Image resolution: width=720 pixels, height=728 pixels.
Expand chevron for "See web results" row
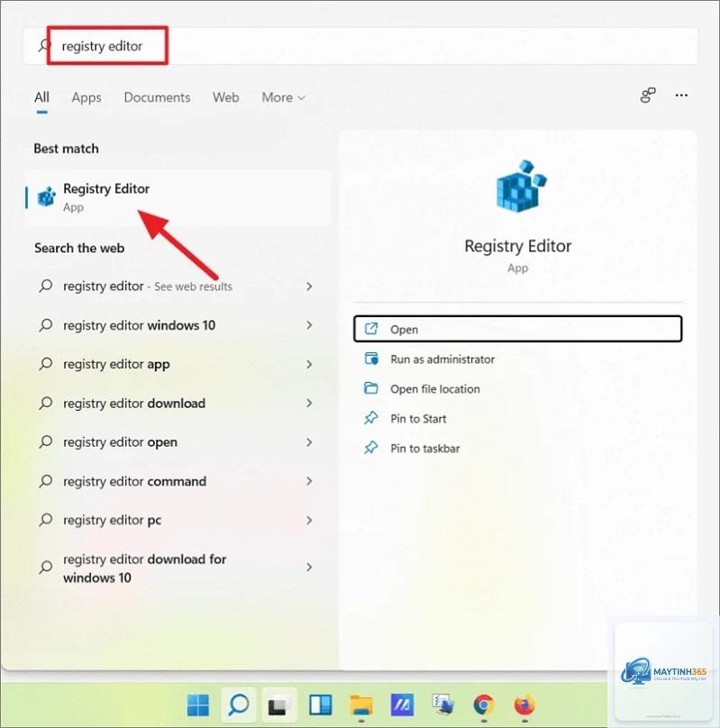click(x=309, y=287)
